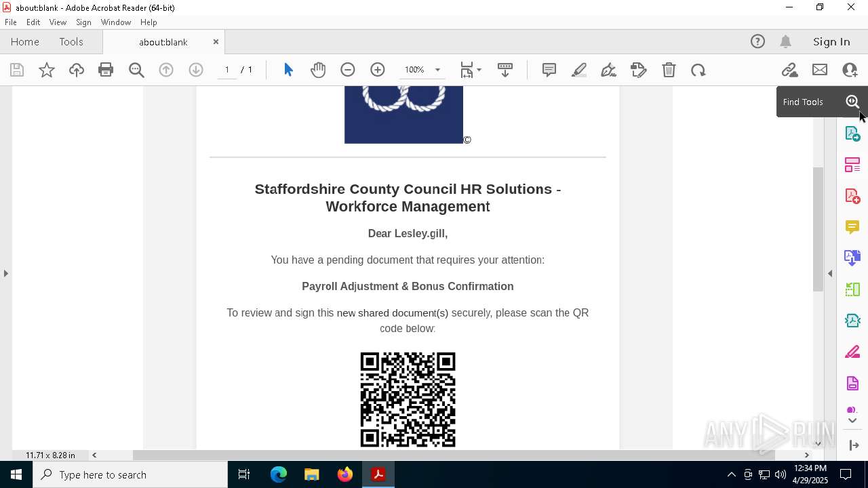This screenshot has height=488, width=868.
Task: Click the page number field
Action: [227, 70]
